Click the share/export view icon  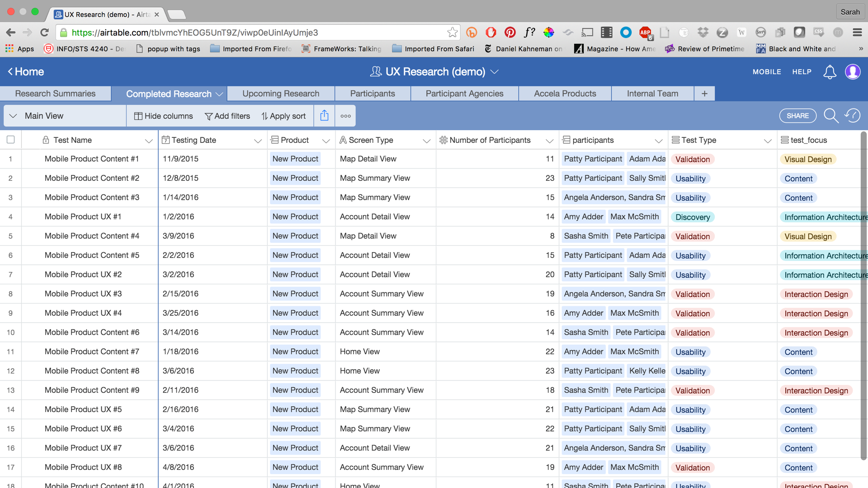point(324,116)
